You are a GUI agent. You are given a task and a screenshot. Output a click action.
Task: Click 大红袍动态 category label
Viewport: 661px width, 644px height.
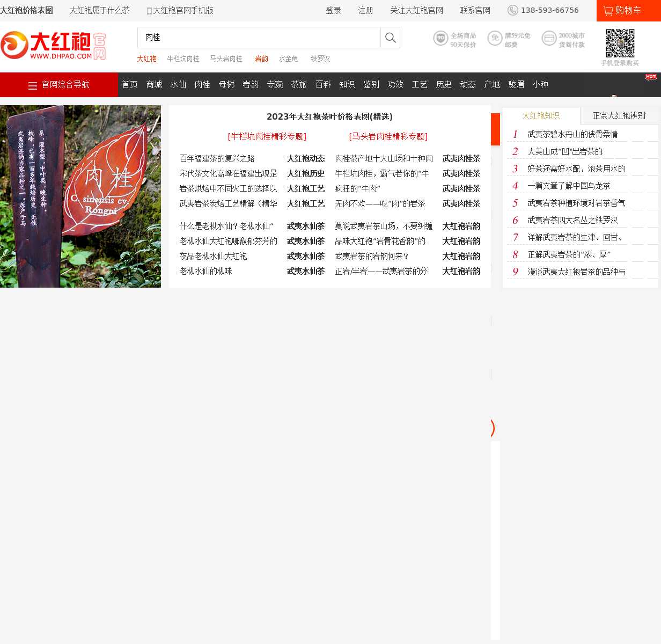[x=305, y=159]
